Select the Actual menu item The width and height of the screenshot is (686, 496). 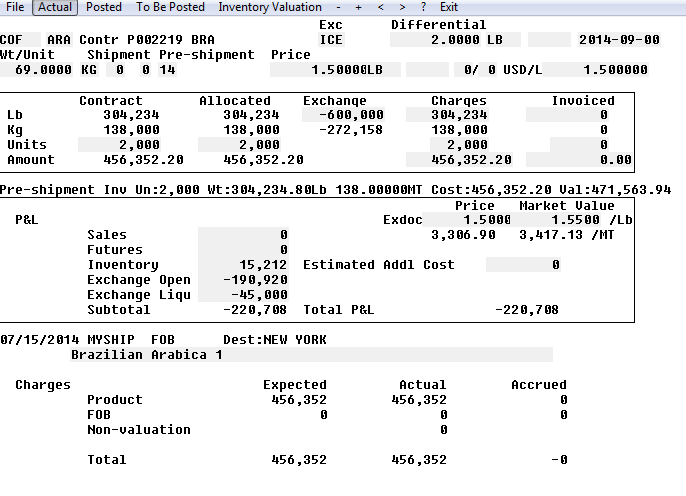pos(55,7)
